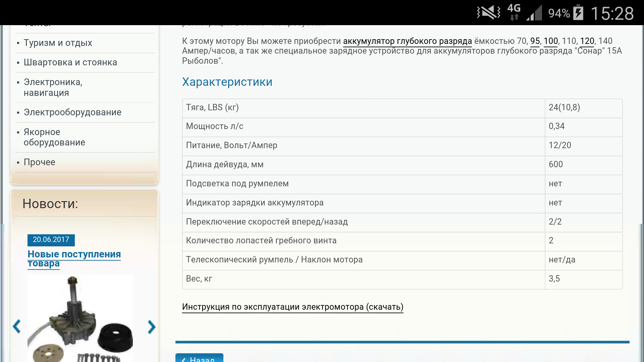Go to next news slide arrow
The width and height of the screenshot is (644, 362).
pos(151,326)
